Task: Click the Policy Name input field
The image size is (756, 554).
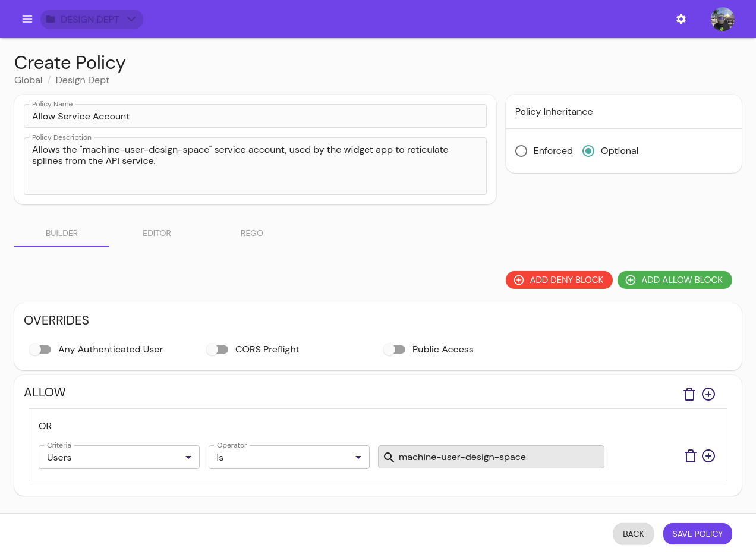Action: pos(255,116)
